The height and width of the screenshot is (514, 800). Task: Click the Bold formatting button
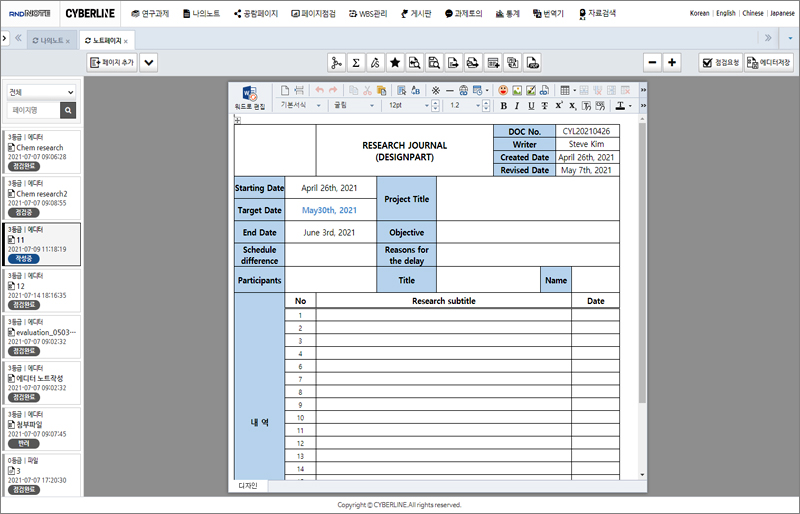(x=503, y=105)
